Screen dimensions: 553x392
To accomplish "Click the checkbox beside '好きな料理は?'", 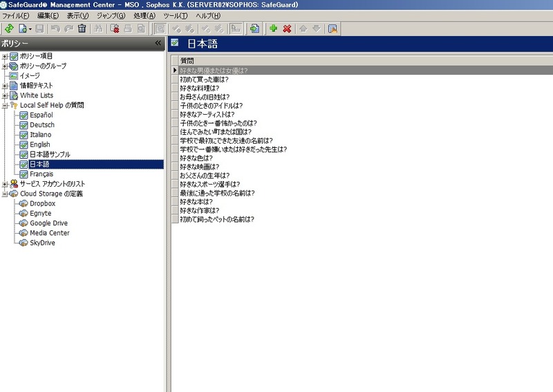I will 175,88.
